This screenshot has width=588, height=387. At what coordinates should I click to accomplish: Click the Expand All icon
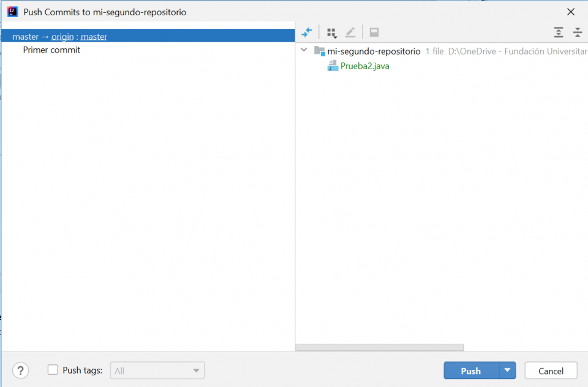tap(559, 32)
